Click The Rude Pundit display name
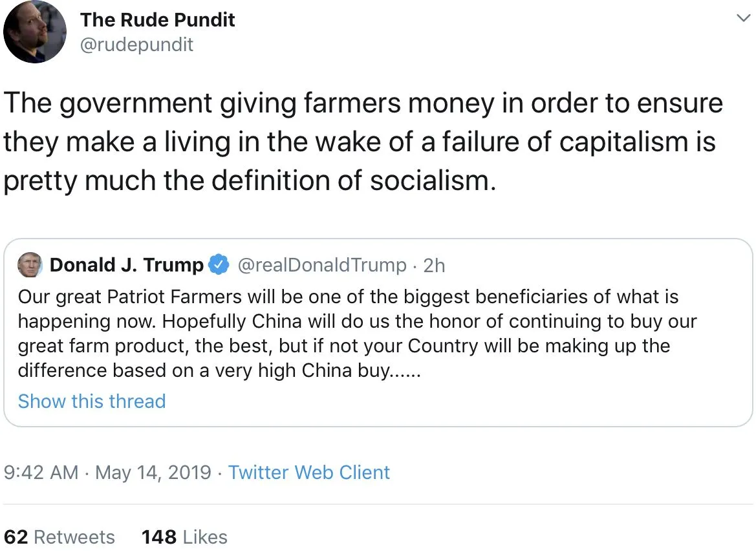The width and height of the screenshot is (756, 554). tap(157, 20)
